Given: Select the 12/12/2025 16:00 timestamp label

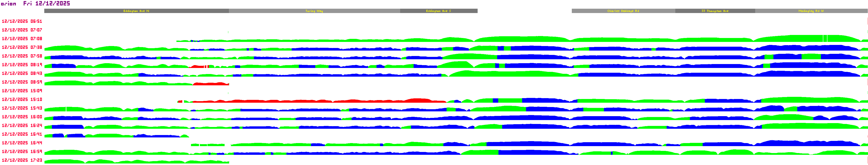Looking at the screenshot, I should (22, 117).
